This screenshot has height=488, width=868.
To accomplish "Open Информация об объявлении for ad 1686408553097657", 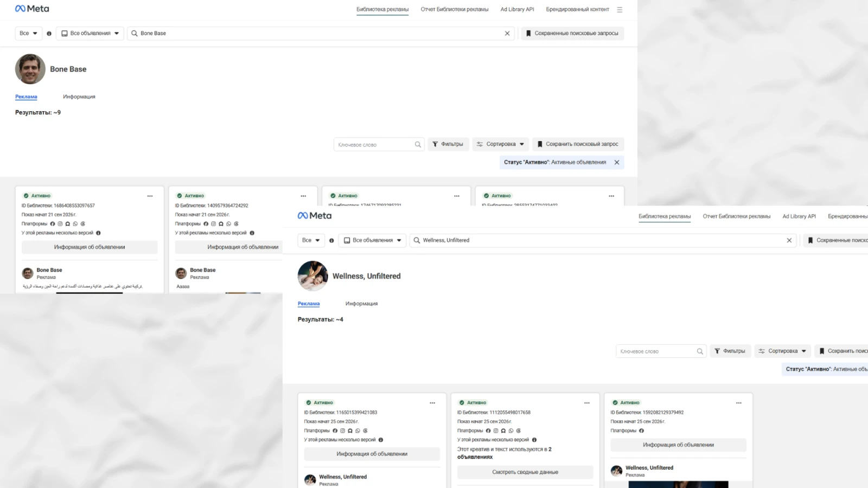I will (x=90, y=247).
